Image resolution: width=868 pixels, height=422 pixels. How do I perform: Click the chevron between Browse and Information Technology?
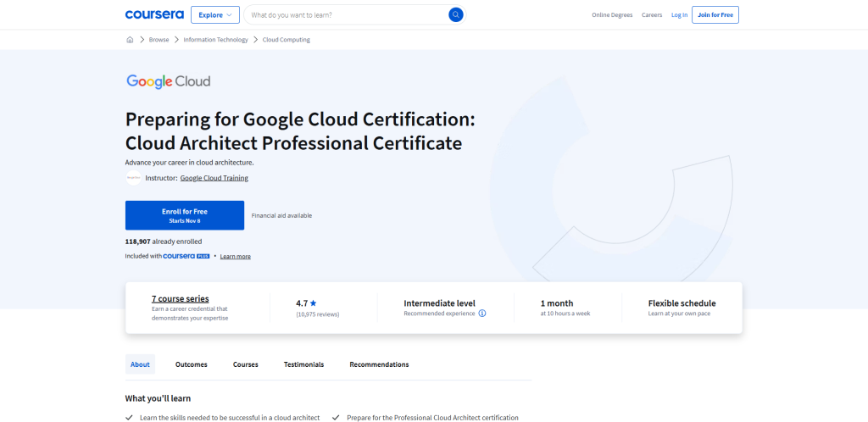(176, 40)
